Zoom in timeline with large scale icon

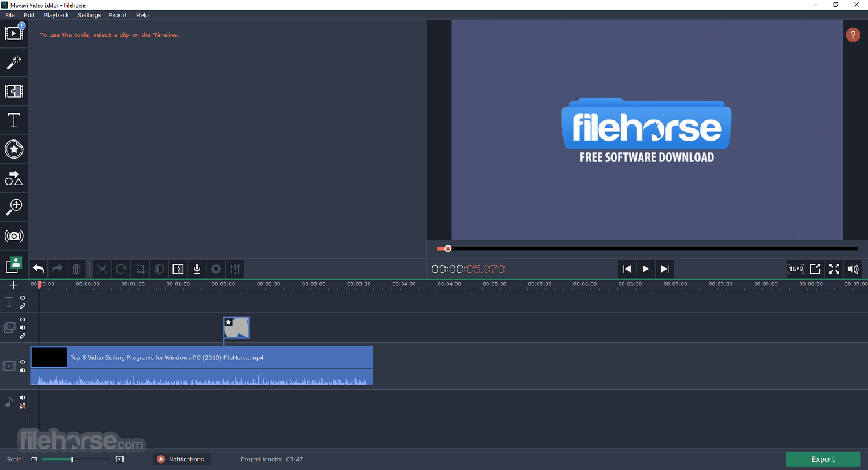tap(119, 459)
